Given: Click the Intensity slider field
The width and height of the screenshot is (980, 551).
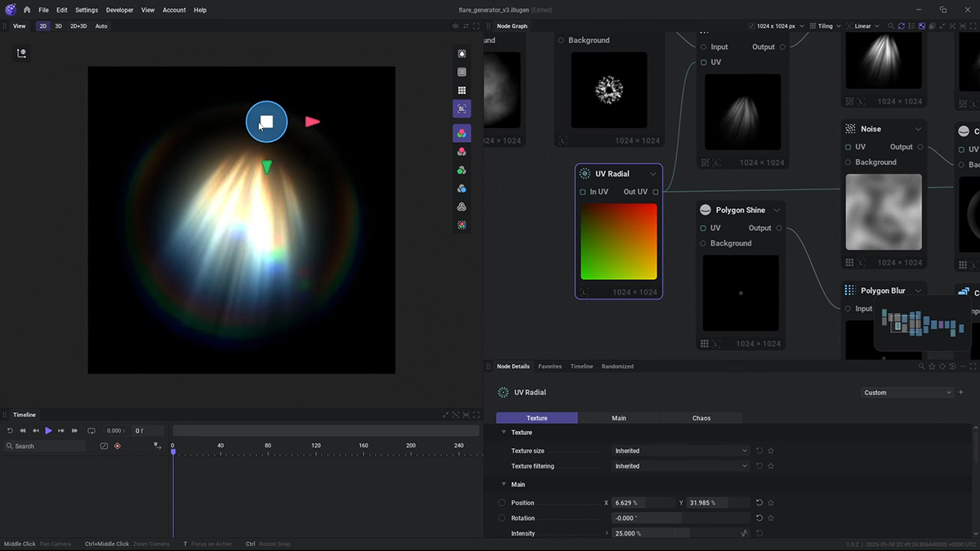Looking at the screenshot, I should 649,534.
